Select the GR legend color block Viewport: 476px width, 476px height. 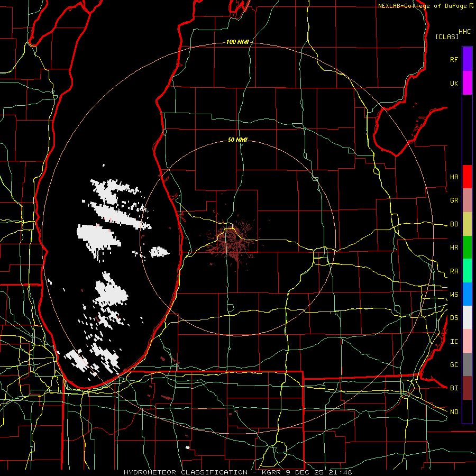click(x=467, y=200)
